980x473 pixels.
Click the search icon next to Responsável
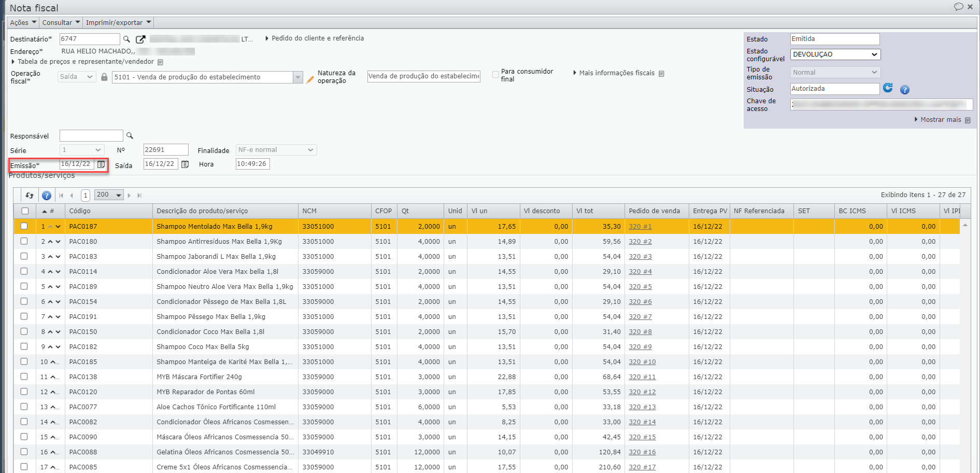[130, 136]
